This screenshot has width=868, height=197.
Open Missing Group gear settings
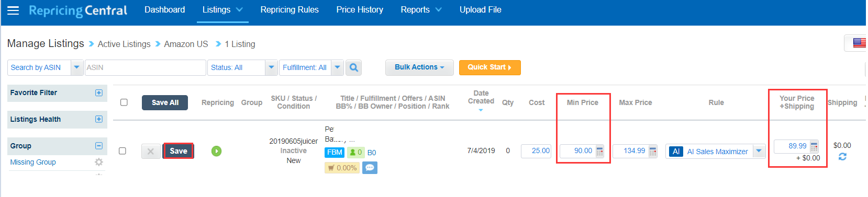(98, 162)
